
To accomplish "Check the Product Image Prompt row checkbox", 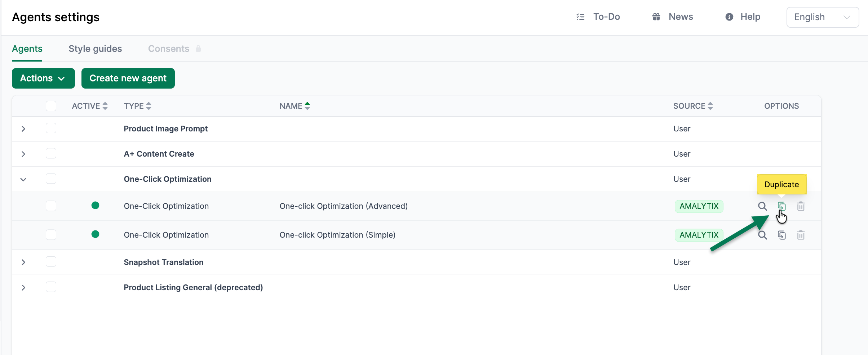I will (51, 128).
